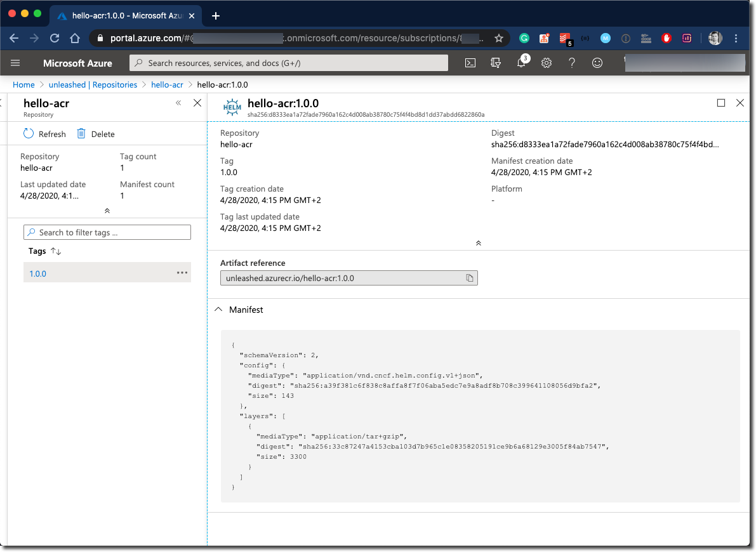Click the blue M extension icon
Image resolution: width=756 pixels, height=552 pixels.
[x=606, y=38]
